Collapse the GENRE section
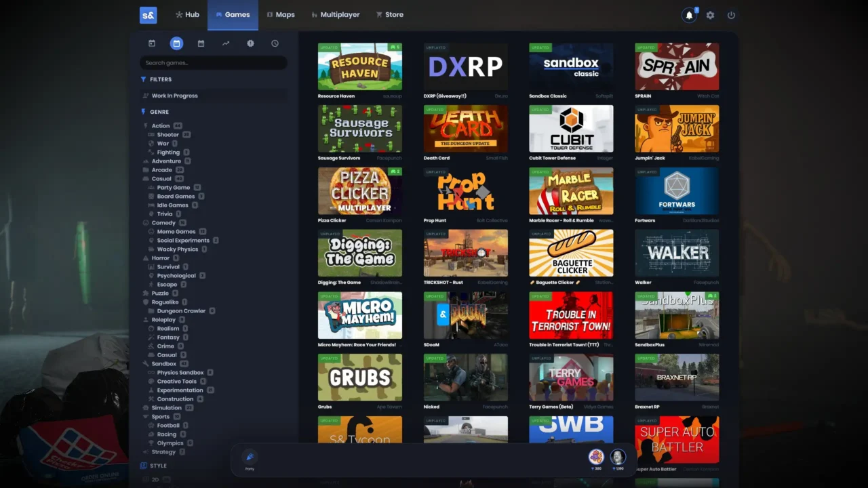The height and width of the screenshot is (488, 868). pos(159,112)
